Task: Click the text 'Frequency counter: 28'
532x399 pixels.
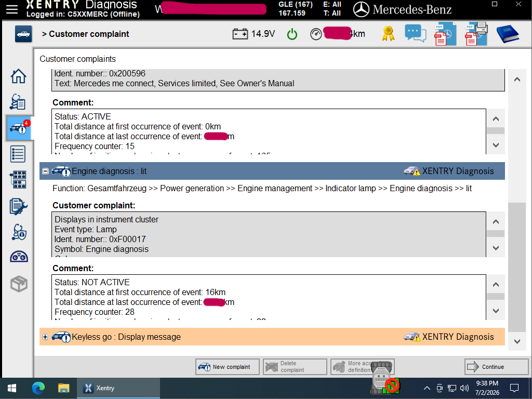Action: tap(95, 312)
